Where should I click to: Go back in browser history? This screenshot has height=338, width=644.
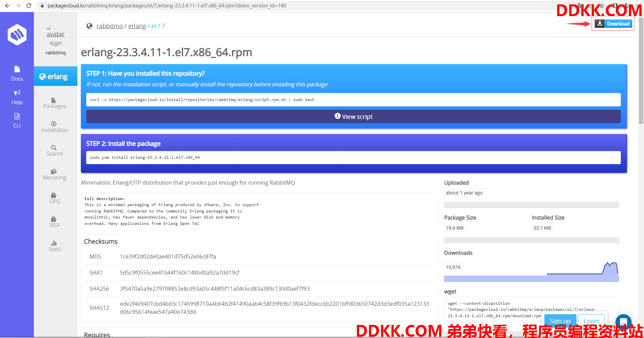(x=7, y=6)
